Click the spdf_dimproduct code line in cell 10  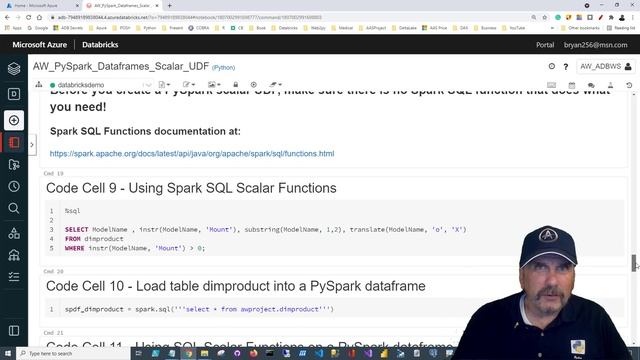point(199,309)
